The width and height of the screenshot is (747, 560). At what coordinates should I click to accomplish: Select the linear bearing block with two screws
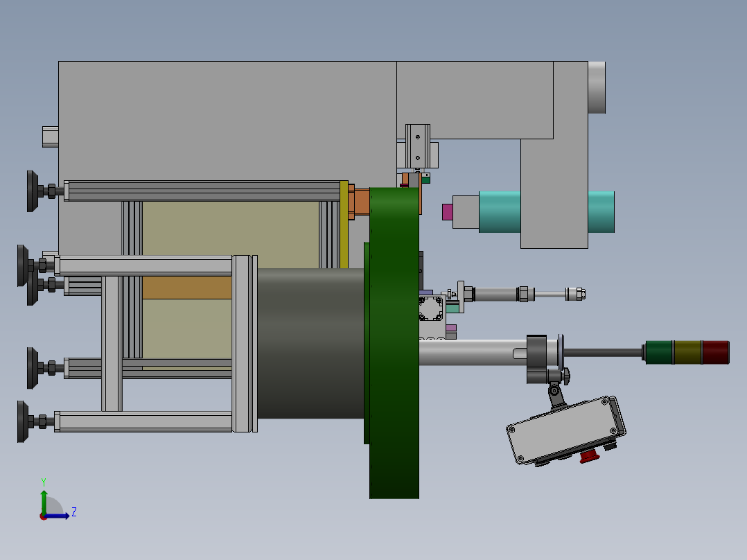(x=418, y=146)
